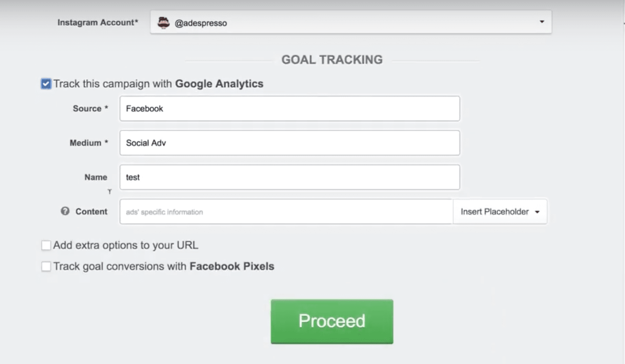Click the help question mark beside Content
The width and height of the screenshot is (625, 364).
pos(65,211)
